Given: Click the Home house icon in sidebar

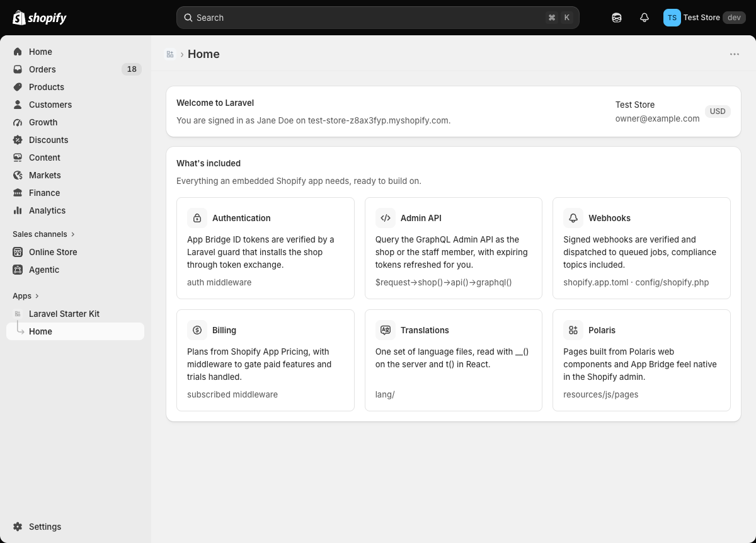Looking at the screenshot, I should coord(18,52).
